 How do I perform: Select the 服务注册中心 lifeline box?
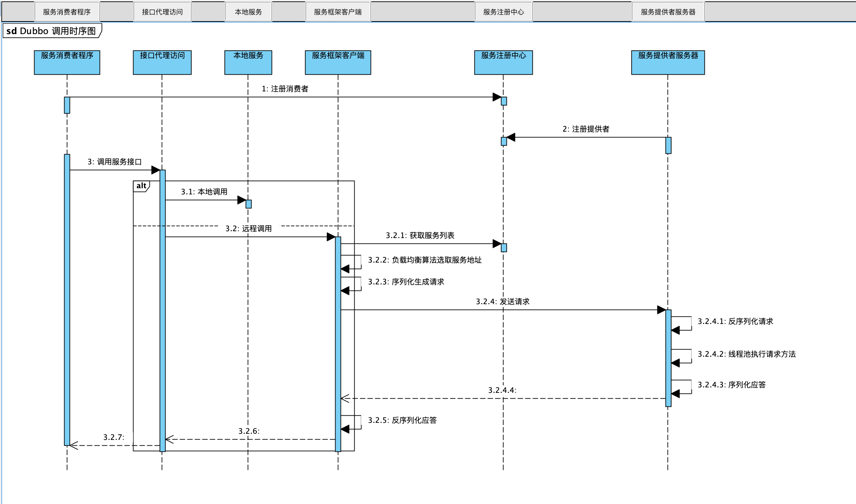[503, 62]
